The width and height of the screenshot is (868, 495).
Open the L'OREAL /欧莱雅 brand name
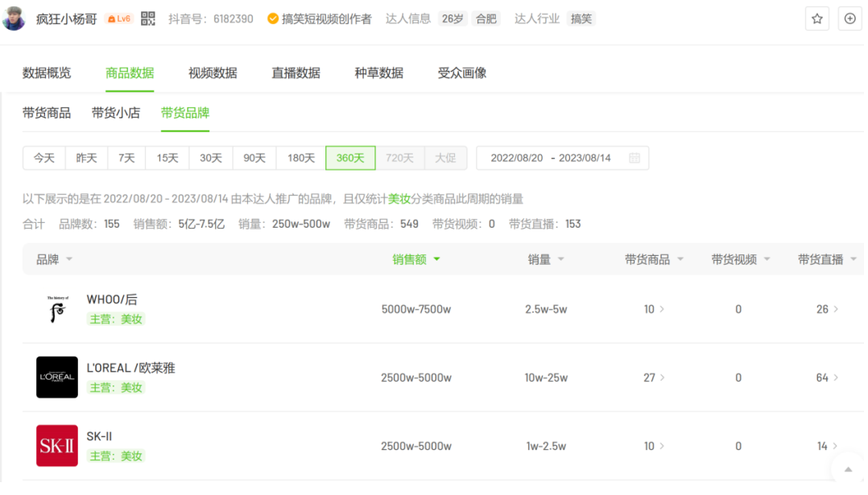point(130,369)
